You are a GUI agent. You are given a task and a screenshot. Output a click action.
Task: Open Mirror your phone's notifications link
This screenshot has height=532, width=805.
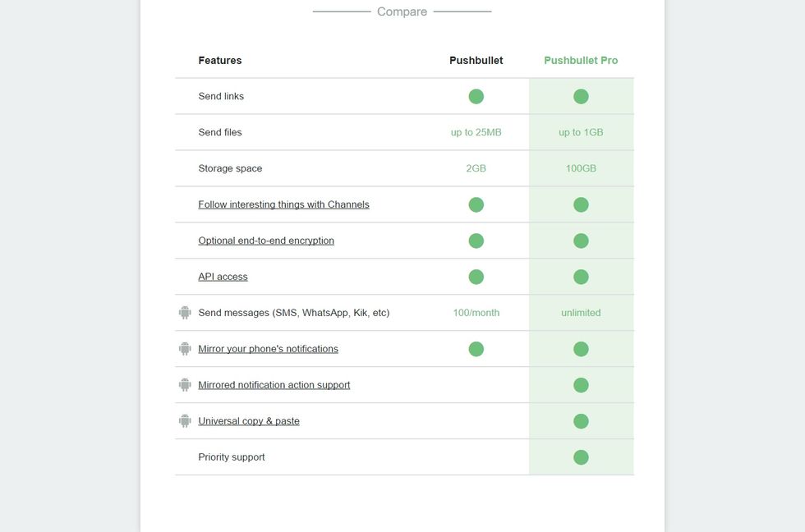(268, 349)
